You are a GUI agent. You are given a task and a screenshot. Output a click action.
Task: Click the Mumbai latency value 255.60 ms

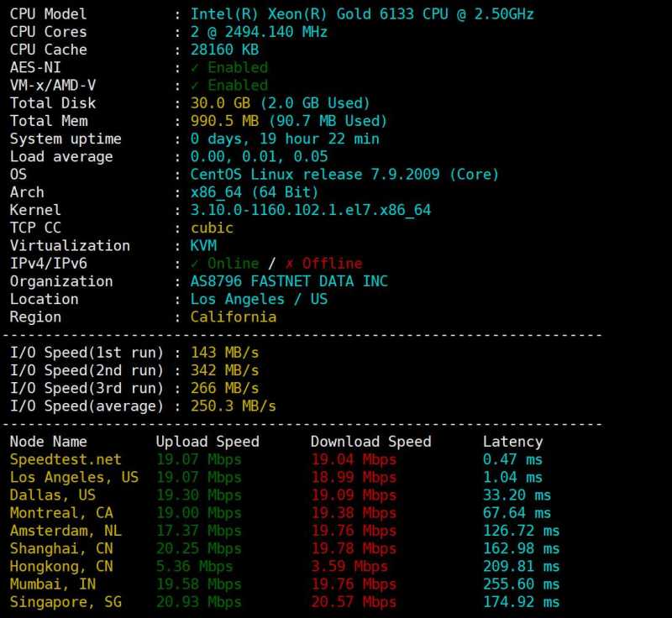pyautogui.click(x=521, y=584)
